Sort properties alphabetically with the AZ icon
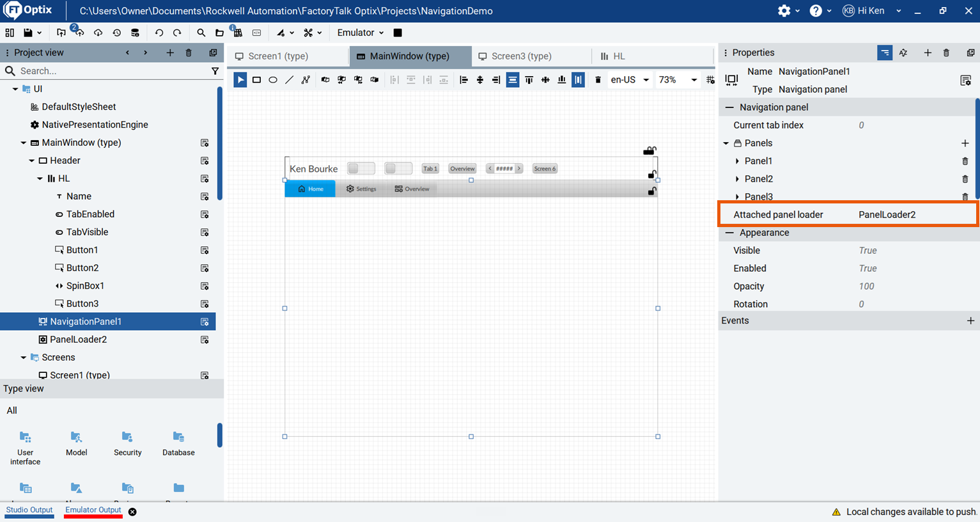This screenshot has width=980, height=522. (x=903, y=53)
